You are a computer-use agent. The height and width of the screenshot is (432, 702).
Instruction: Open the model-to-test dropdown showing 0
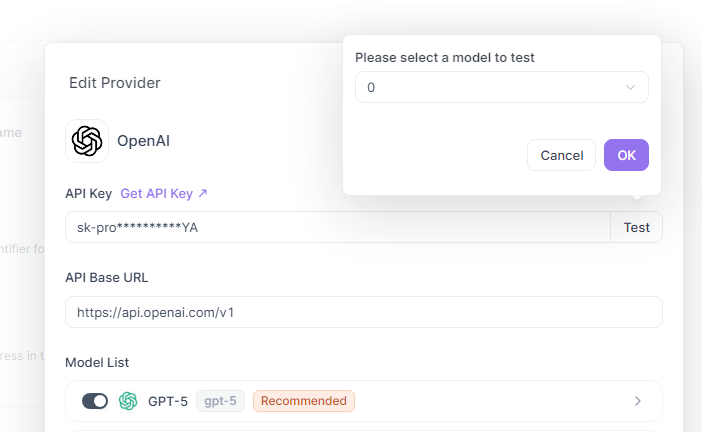[x=501, y=87]
